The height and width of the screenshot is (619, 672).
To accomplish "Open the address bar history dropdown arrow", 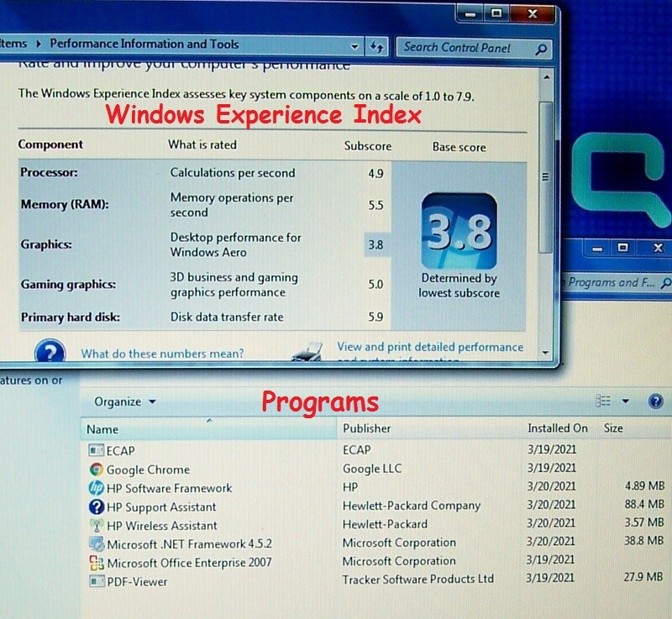I will 354,46.
